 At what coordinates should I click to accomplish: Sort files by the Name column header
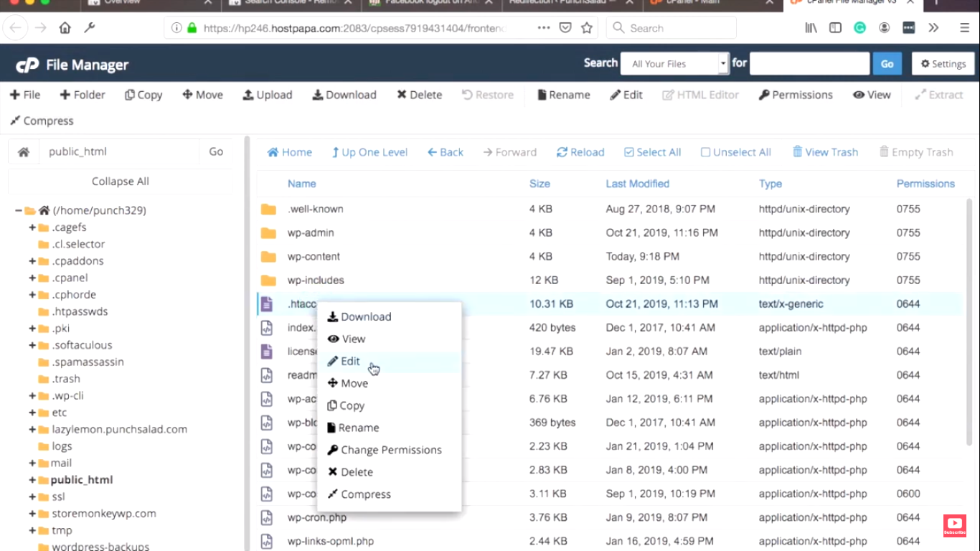point(302,184)
